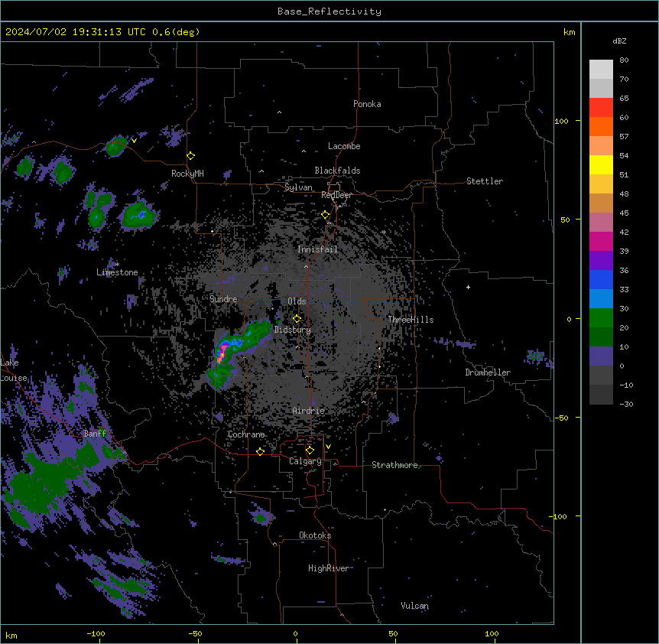Image resolution: width=659 pixels, height=644 pixels.
Task: Click the Ponoka city label
Action: point(367,104)
